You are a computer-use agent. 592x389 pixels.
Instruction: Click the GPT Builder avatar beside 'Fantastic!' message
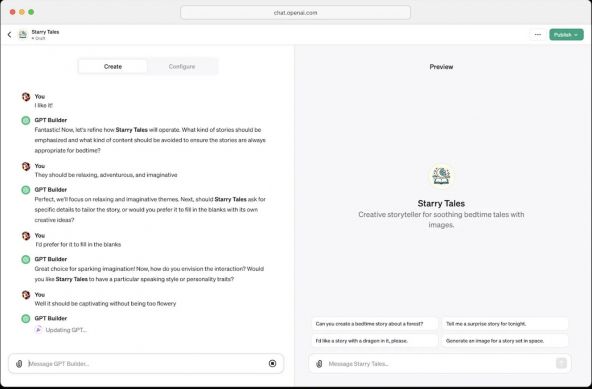(x=26, y=120)
